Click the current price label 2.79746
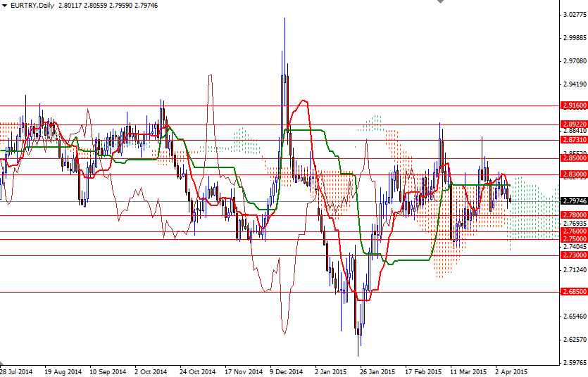 click(x=574, y=201)
